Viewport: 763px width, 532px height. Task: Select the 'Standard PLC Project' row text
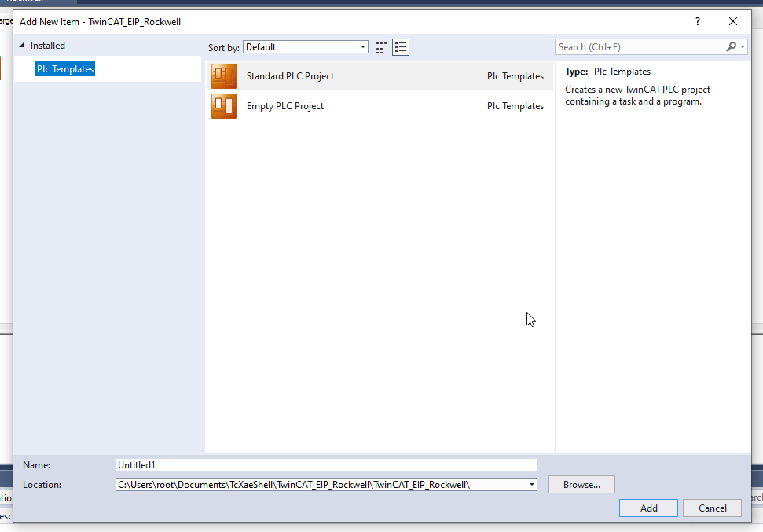coord(290,76)
